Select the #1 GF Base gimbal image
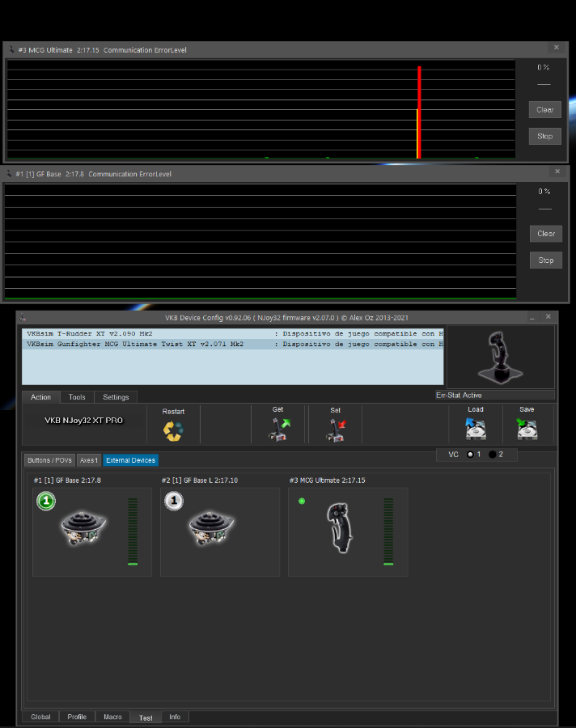Screen dimensions: 576x728 (83, 528)
